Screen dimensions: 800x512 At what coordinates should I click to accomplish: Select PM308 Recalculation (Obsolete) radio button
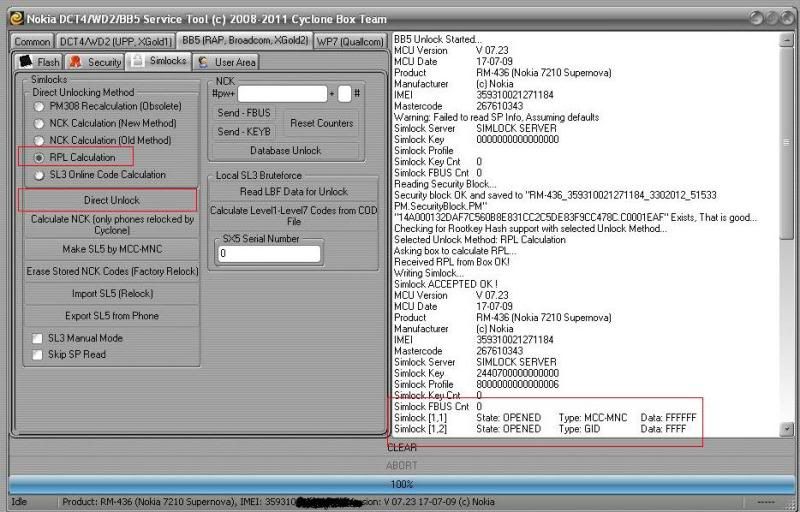click(40, 106)
